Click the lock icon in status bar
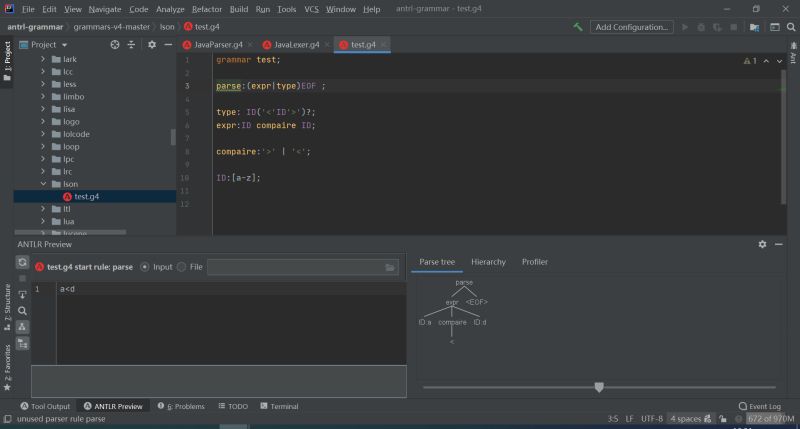Screen dimensions: 800x429 click(x=723, y=419)
